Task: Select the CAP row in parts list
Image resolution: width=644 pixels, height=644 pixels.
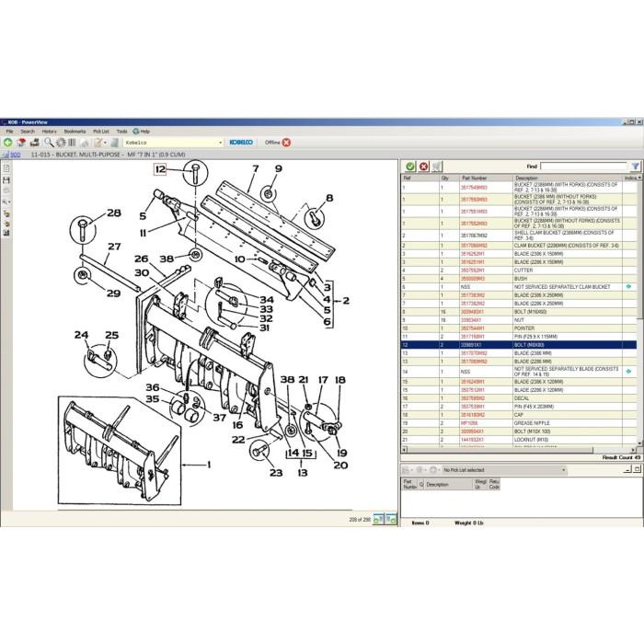Action: pos(519,415)
